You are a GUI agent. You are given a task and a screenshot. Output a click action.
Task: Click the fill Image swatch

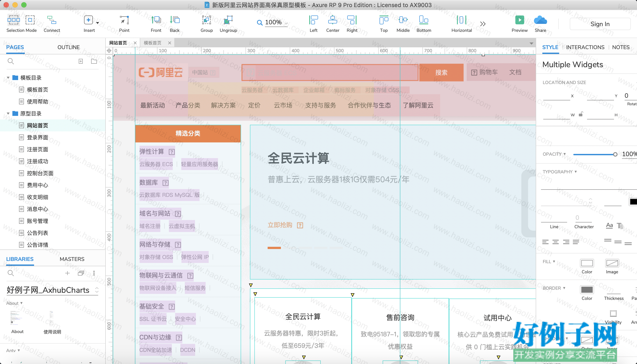[x=612, y=263]
